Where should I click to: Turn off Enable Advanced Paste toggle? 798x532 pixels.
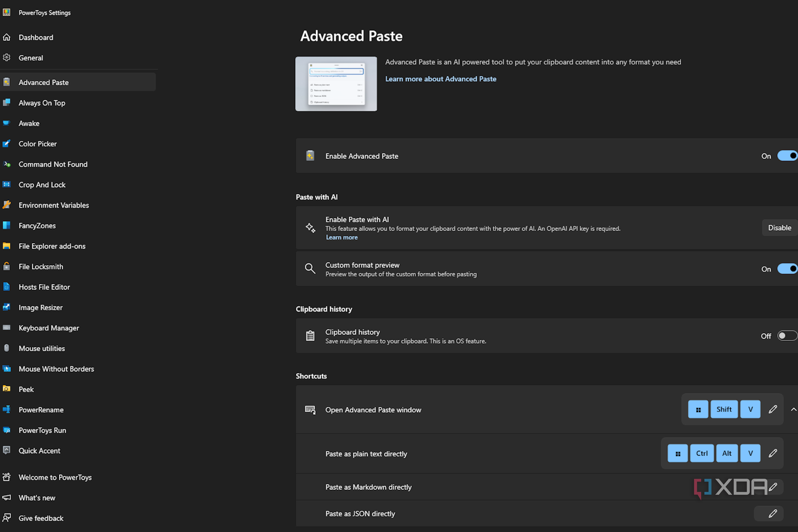click(787, 156)
